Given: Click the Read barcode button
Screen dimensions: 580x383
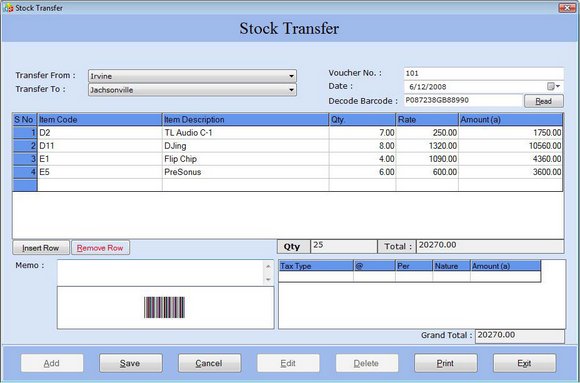Looking at the screenshot, I should 544,101.
